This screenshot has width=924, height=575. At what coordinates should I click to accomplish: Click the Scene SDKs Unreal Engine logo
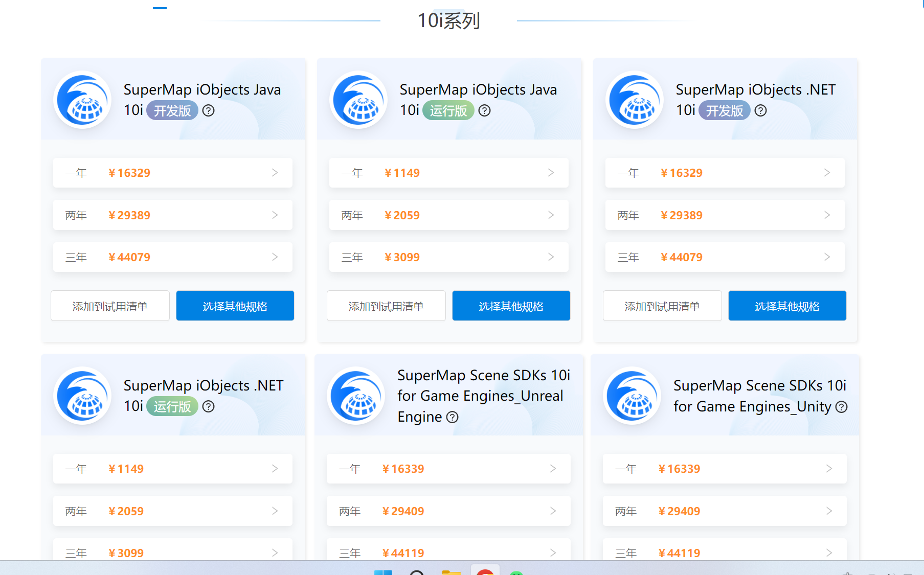[x=356, y=396]
